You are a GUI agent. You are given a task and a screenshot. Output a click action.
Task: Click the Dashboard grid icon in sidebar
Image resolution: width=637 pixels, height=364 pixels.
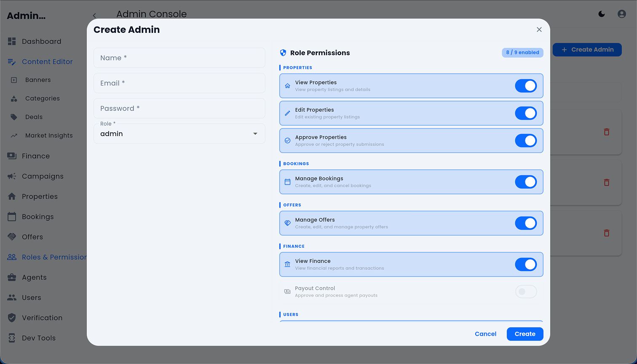point(12,41)
